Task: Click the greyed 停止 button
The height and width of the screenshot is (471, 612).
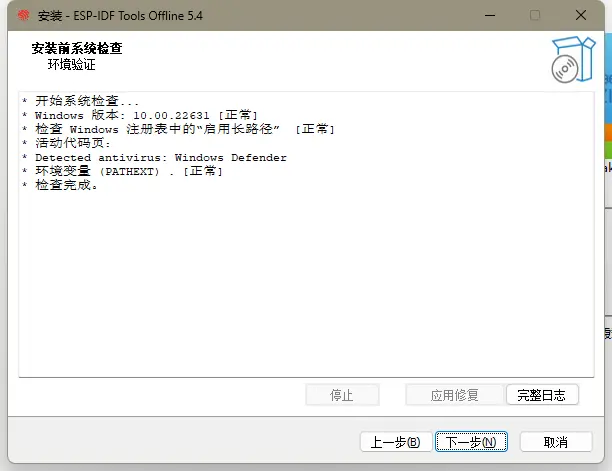Action: [342, 395]
